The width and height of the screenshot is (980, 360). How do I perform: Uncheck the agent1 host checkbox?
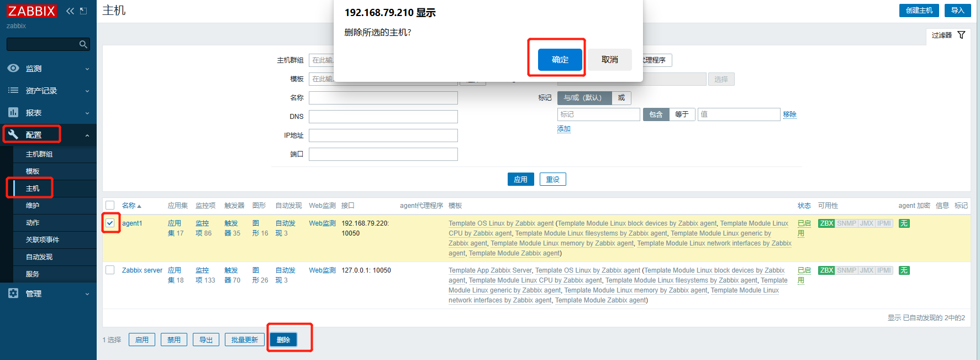(110, 223)
